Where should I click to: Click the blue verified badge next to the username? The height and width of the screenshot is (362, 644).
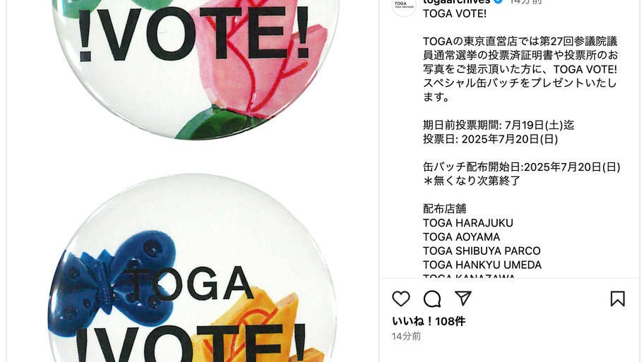pyautogui.click(x=499, y=1)
